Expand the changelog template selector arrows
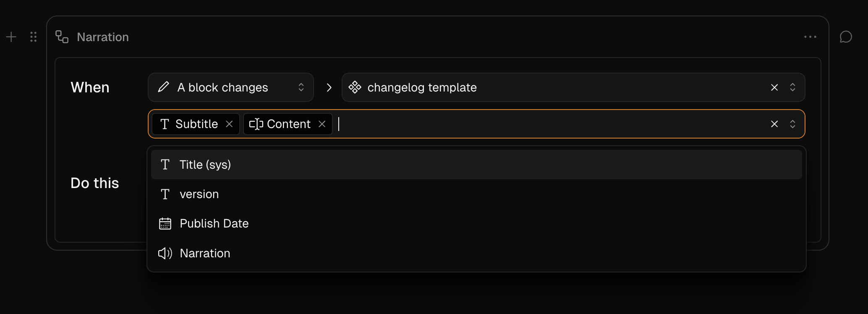868x314 pixels. pyautogui.click(x=792, y=87)
